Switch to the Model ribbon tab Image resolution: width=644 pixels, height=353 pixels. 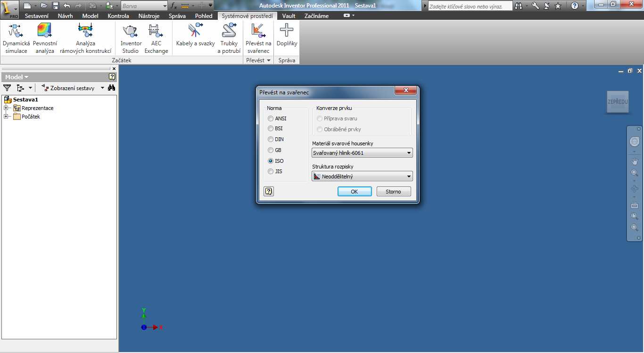click(x=90, y=16)
